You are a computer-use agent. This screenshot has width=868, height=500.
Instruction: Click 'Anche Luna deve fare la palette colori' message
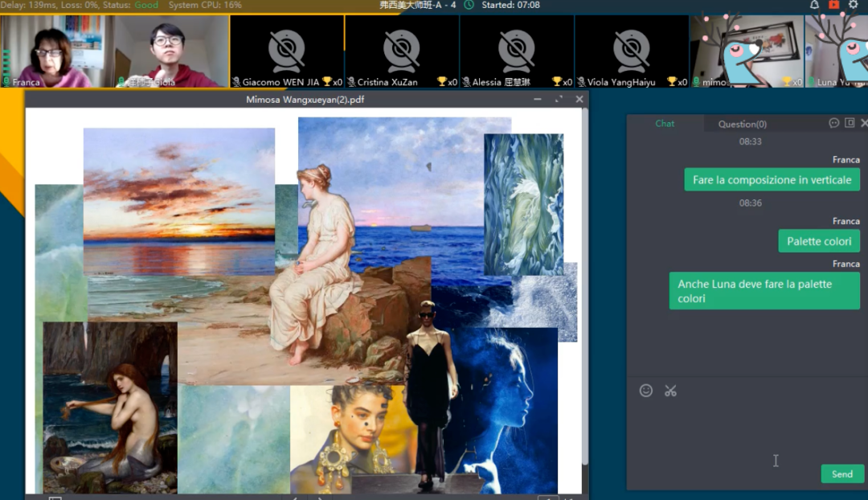pyautogui.click(x=764, y=291)
